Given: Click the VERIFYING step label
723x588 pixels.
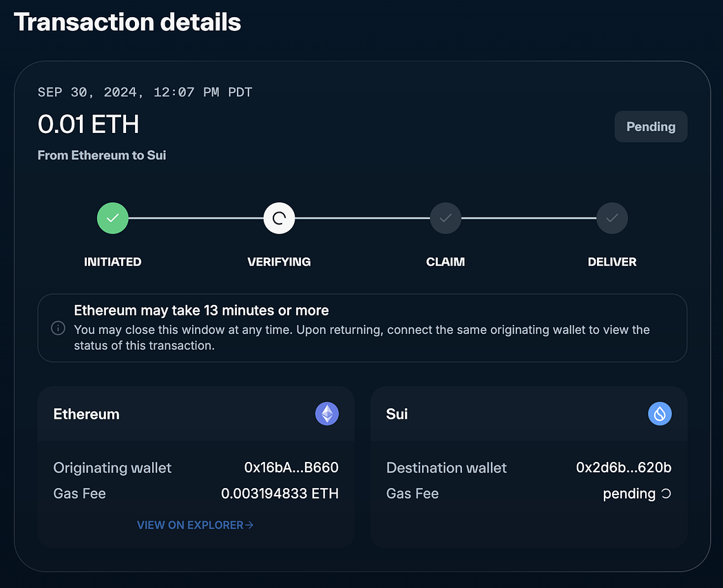Looking at the screenshot, I should [279, 262].
